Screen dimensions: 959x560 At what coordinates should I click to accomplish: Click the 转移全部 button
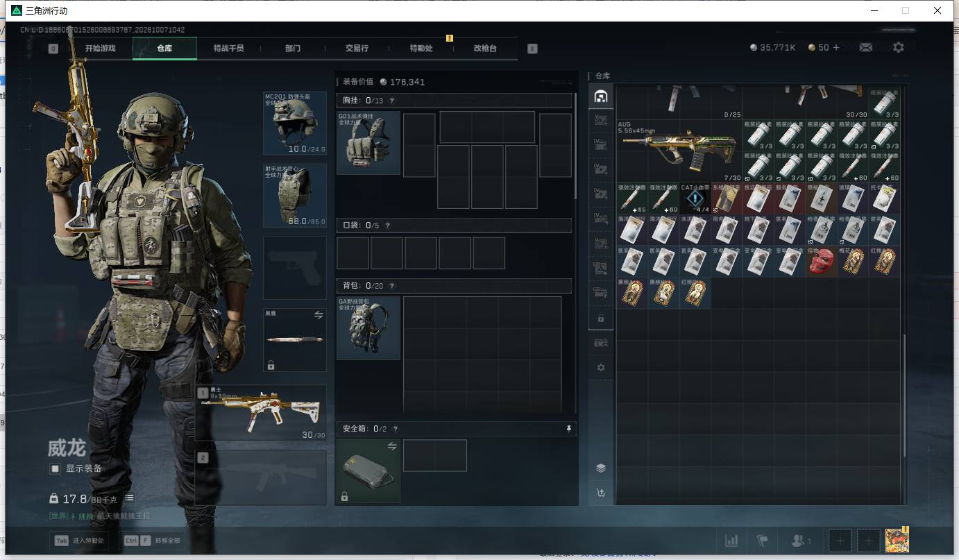tap(153, 541)
